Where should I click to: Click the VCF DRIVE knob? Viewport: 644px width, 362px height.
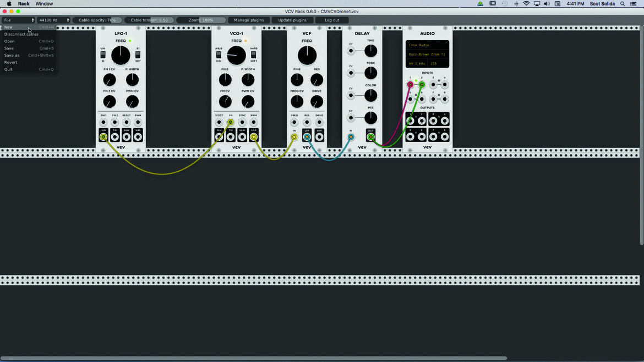click(x=316, y=101)
